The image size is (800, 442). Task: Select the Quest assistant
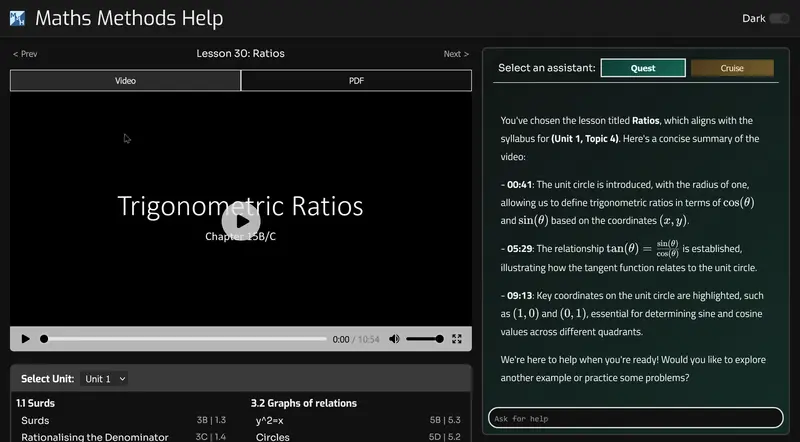tap(643, 68)
